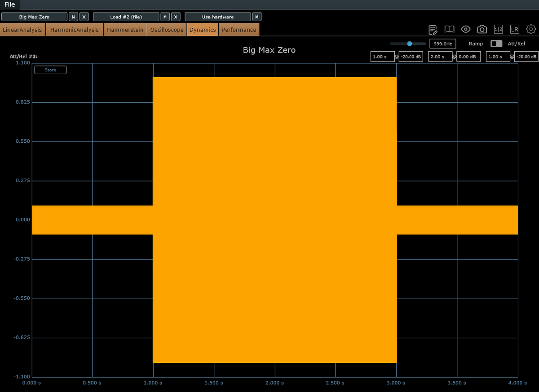
Task: Toggle the Ramp / Att/Rel switch
Action: point(496,44)
